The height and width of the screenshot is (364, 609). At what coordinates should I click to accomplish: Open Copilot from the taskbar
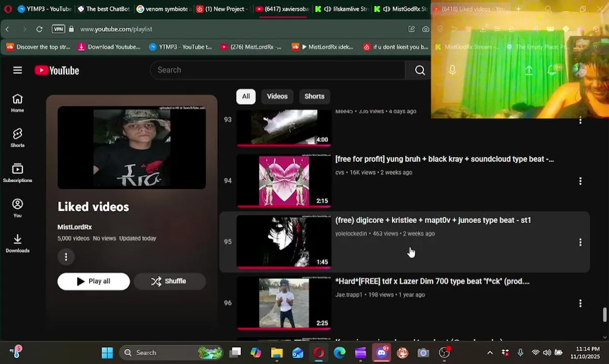256,353
